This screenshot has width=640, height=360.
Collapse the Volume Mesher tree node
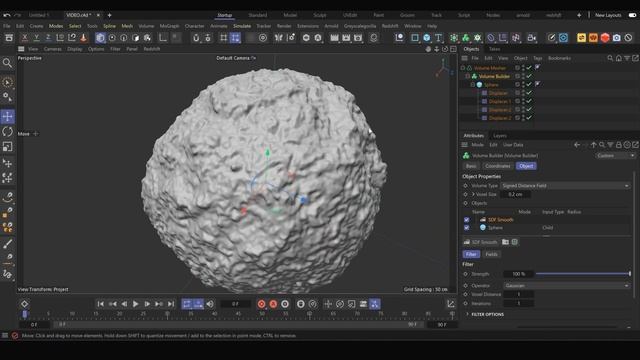(463, 68)
